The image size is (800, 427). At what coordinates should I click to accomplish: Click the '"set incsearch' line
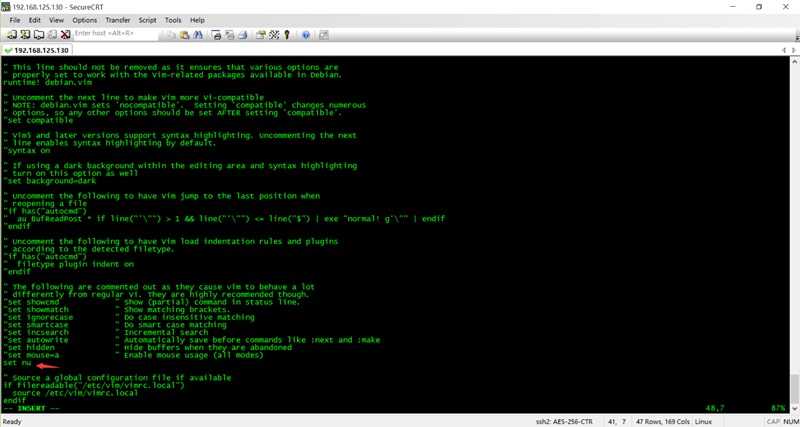36,333
